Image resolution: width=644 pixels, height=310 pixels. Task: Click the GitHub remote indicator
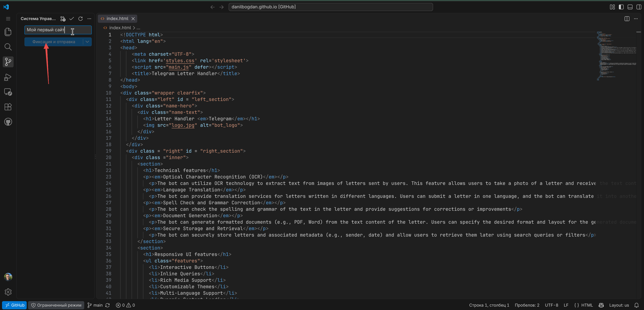click(x=14, y=305)
